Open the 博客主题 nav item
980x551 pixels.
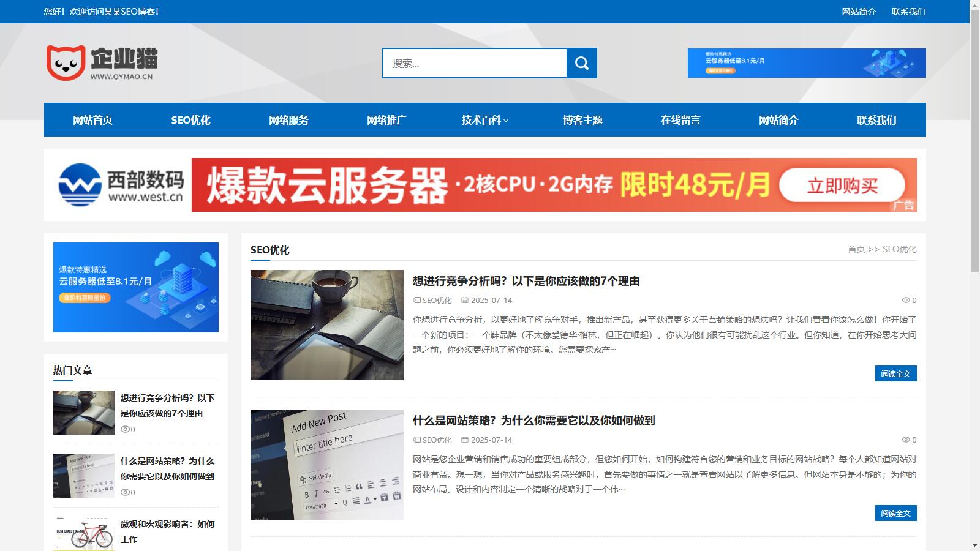(582, 120)
